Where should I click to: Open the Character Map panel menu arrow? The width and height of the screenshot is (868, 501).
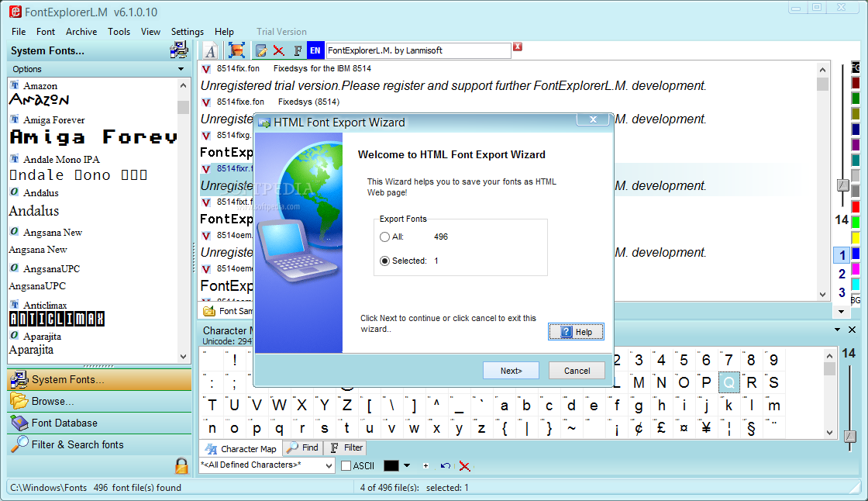pyautogui.click(x=838, y=330)
